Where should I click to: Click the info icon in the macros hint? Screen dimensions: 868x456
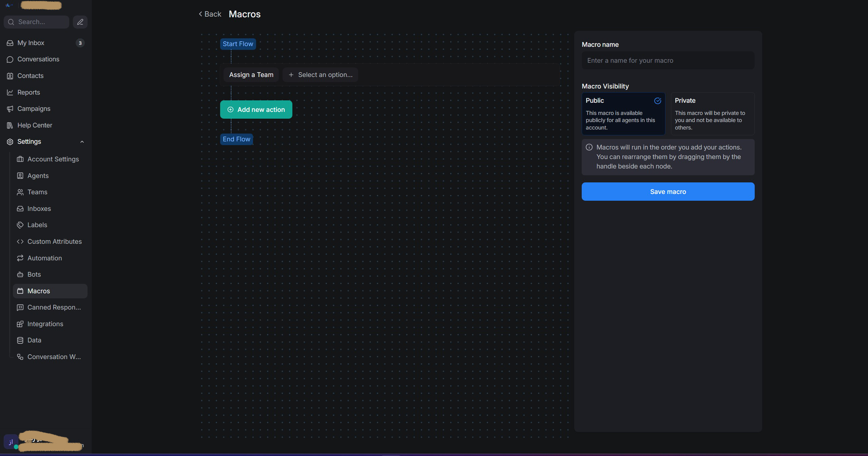click(x=589, y=147)
